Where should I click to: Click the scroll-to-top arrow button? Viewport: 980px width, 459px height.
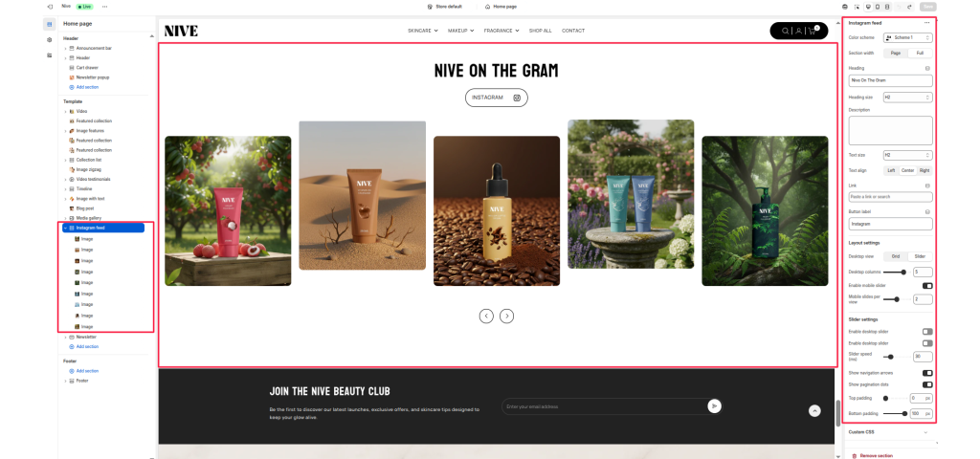[x=814, y=410]
